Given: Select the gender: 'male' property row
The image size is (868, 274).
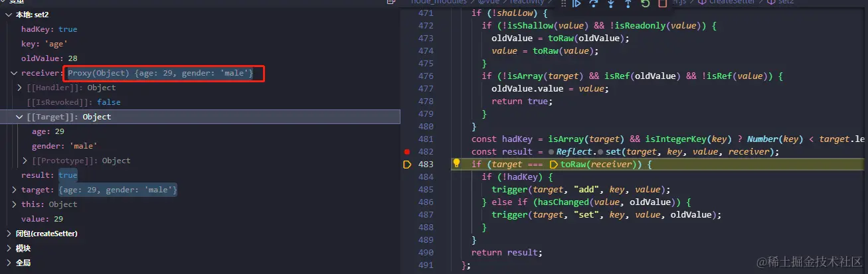Looking at the screenshot, I should [x=200, y=146].
